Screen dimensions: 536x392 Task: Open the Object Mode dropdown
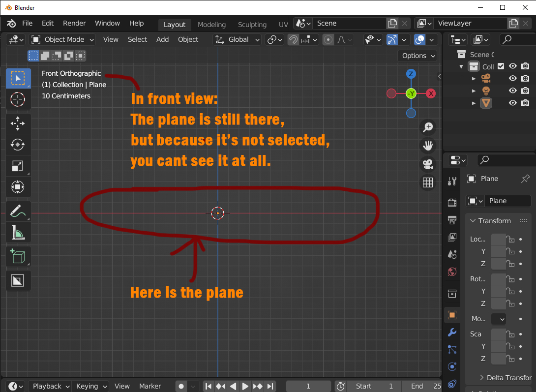[62, 40]
